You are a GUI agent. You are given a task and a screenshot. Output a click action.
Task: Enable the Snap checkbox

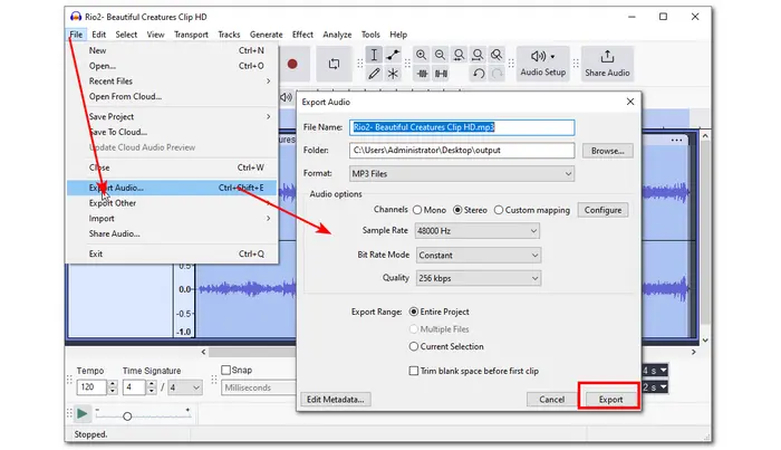pos(237,370)
